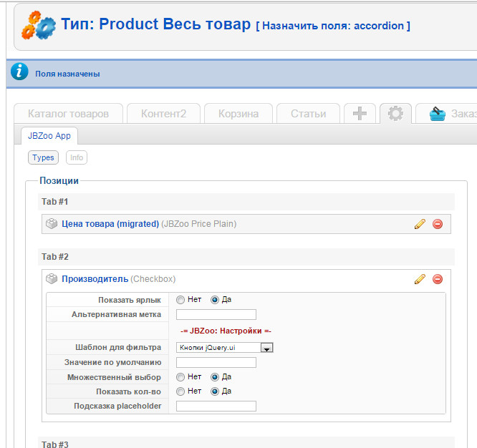Screen dimensions: 477x448
Task: Select Нет for Множественный выбор
Action: [x=180, y=376]
